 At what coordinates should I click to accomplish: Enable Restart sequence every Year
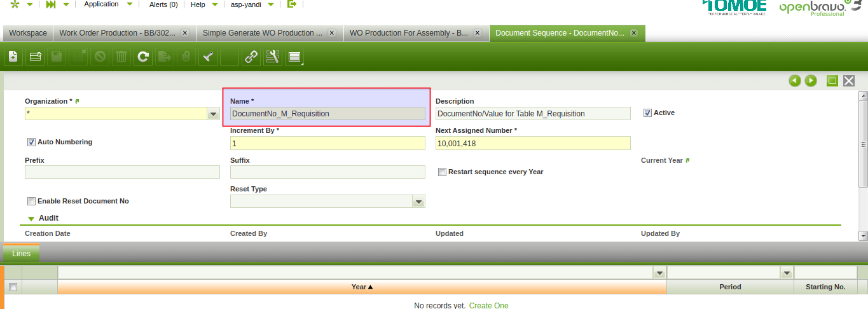[x=443, y=172]
